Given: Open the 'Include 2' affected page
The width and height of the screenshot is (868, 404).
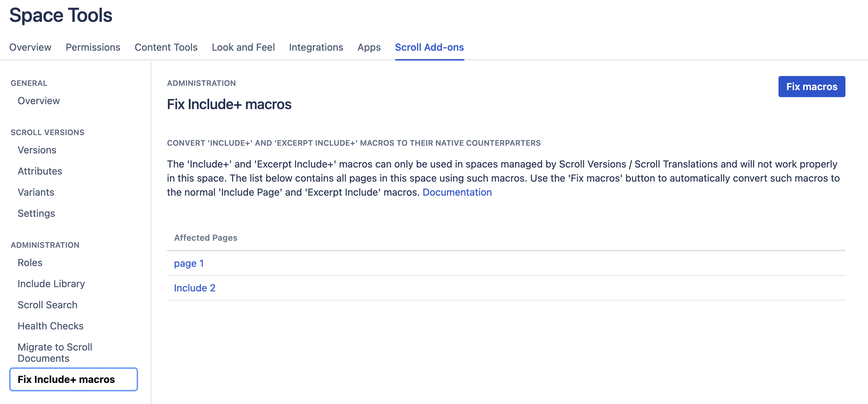Looking at the screenshot, I should point(194,288).
